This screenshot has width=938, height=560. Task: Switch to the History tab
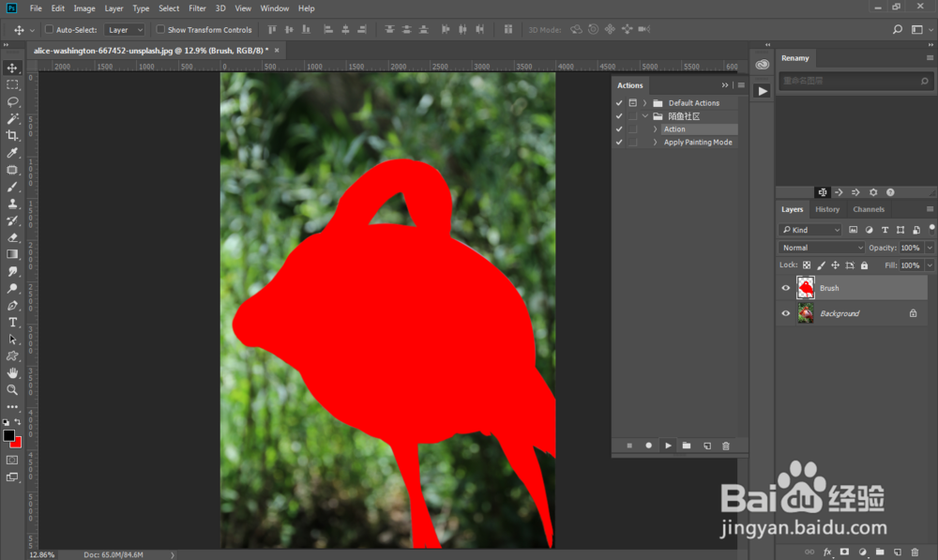pos(827,209)
